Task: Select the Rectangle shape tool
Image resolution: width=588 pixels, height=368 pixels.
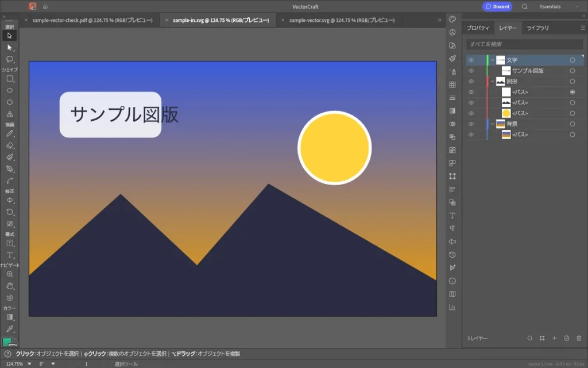Action: [x=9, y=79]
